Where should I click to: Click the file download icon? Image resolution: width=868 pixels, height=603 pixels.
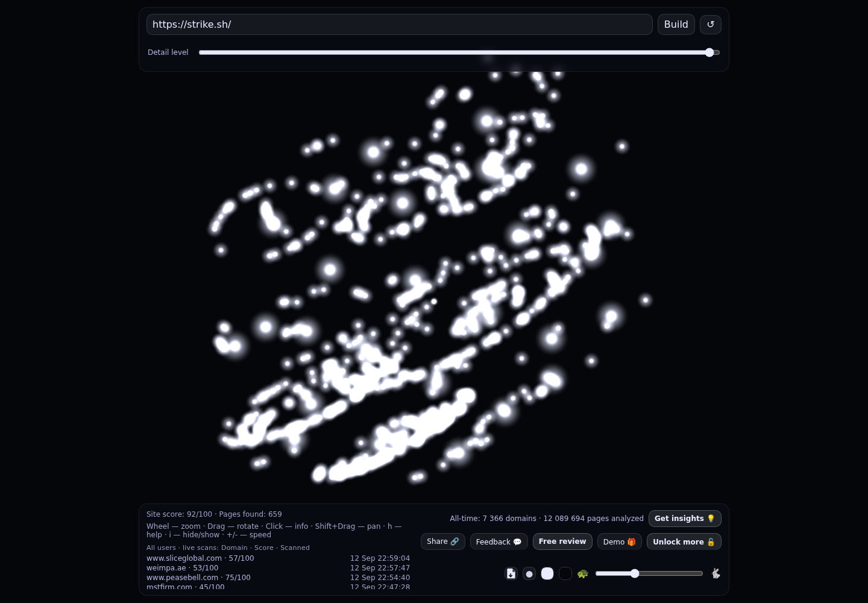point(511,573)
